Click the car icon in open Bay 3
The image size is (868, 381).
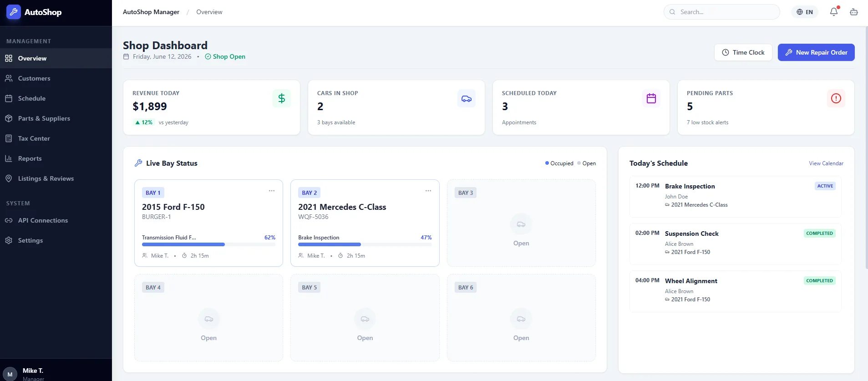point(521,224)
